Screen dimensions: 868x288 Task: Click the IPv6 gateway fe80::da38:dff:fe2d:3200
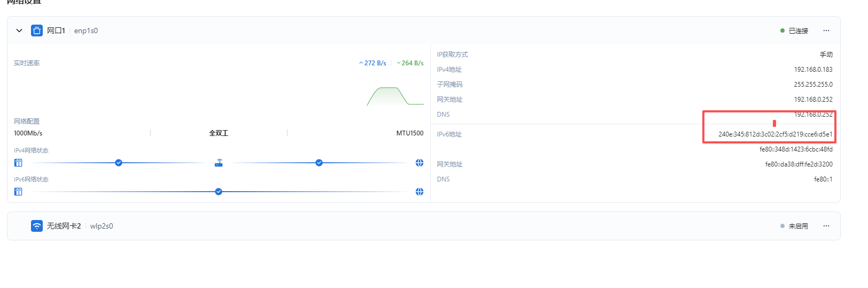pyautogui.click(x=799, y=164)
